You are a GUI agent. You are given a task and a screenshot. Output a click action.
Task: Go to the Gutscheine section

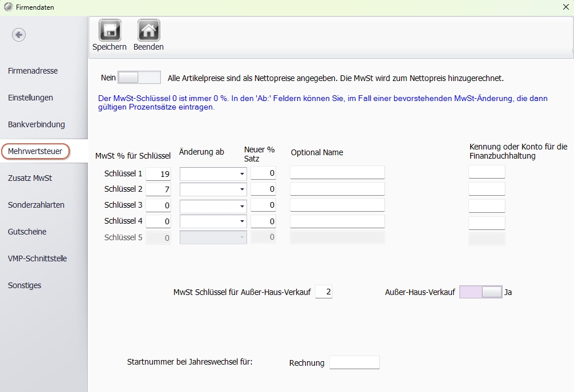tap(27, 232)
